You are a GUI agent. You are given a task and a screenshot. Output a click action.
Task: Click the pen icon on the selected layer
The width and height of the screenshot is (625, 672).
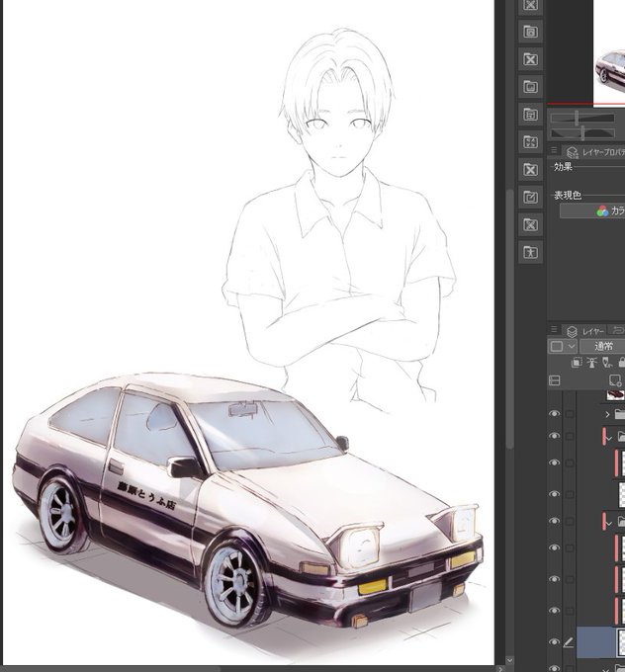click(x=569, y=642)
